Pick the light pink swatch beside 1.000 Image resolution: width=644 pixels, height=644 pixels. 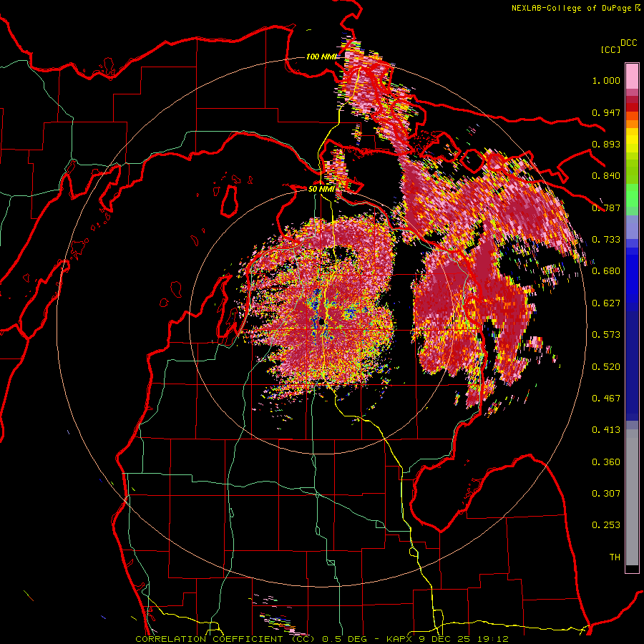pos(632,77)
